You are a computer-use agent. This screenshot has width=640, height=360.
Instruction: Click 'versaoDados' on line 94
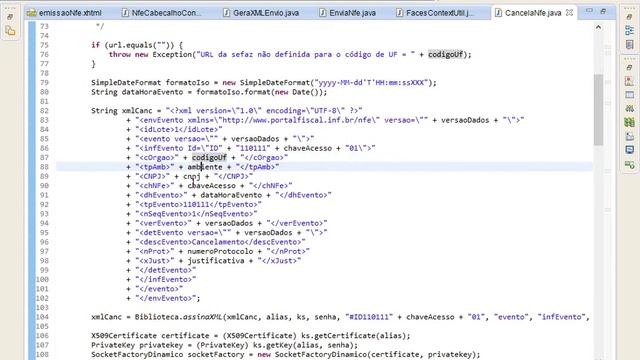point(229,223)
